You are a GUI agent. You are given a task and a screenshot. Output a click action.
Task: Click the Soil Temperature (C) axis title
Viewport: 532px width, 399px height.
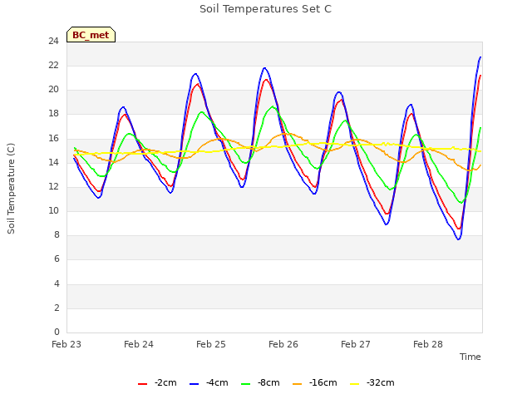click(11, 189)
